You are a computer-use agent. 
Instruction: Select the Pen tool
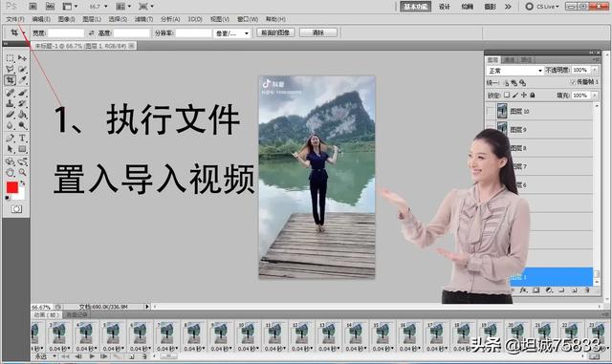[11, 138]
